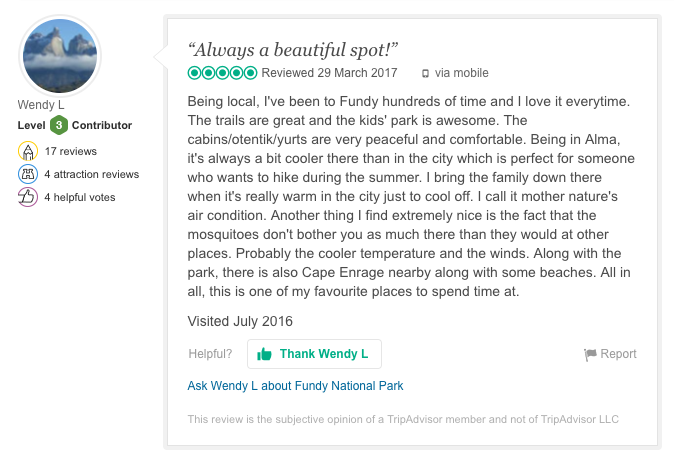
Task: Click the five-bubble rating icon
Action: (x=222, y=73)
